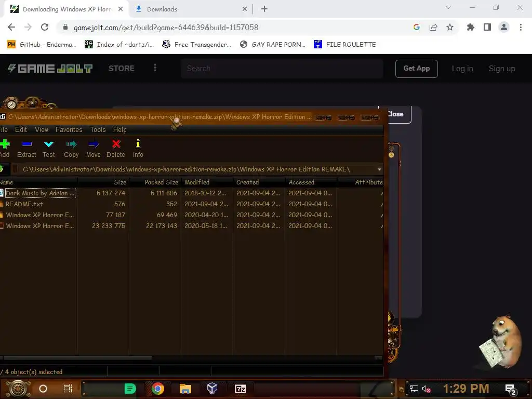The width and height of the screenshot is (532, 399).
Task: Open the notification center icon
Action: [x=511, y=389]
